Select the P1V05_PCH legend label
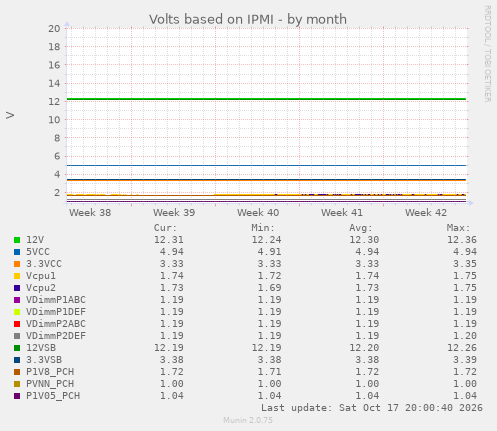Image resolution: width=497 pixels, height=431 pixels. pyautogui.click(x=53, y=396)
